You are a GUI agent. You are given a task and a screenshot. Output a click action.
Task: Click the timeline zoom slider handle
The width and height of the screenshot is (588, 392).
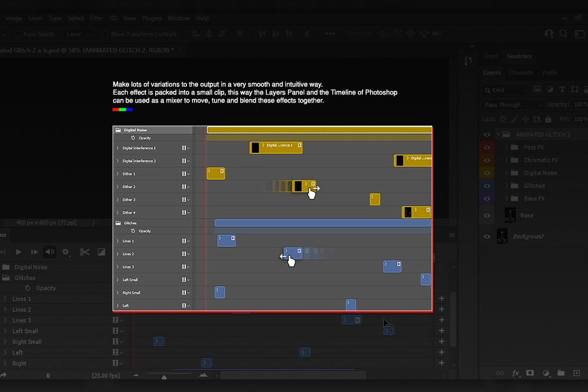tap(164, 377)
